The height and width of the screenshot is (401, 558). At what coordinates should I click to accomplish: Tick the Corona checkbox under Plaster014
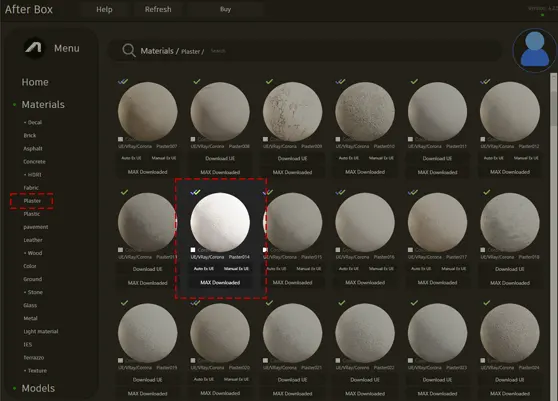193,250
